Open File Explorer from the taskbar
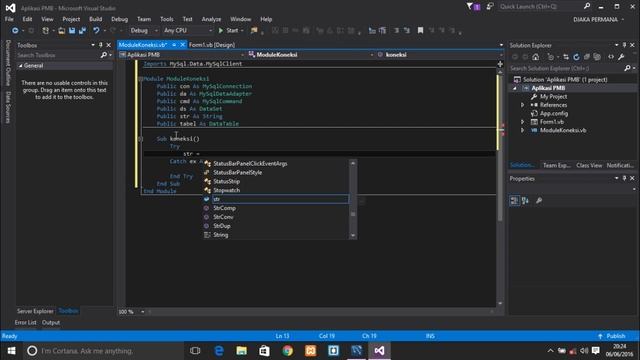 [242, 351]
